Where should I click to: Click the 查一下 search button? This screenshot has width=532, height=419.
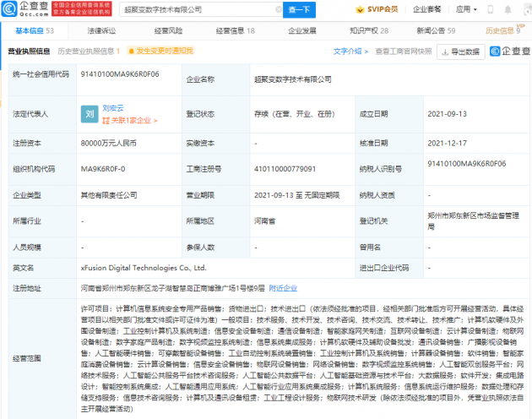(x=299, y=10)
